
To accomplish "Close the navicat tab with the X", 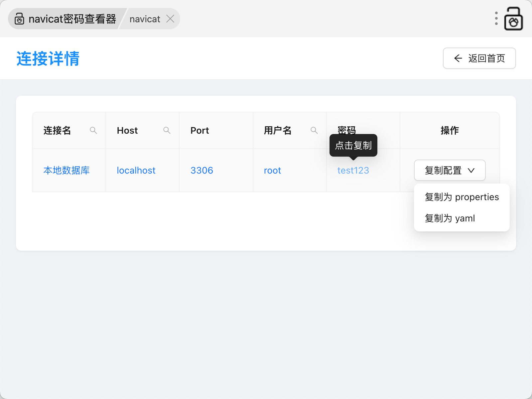I will click(170, 19).
